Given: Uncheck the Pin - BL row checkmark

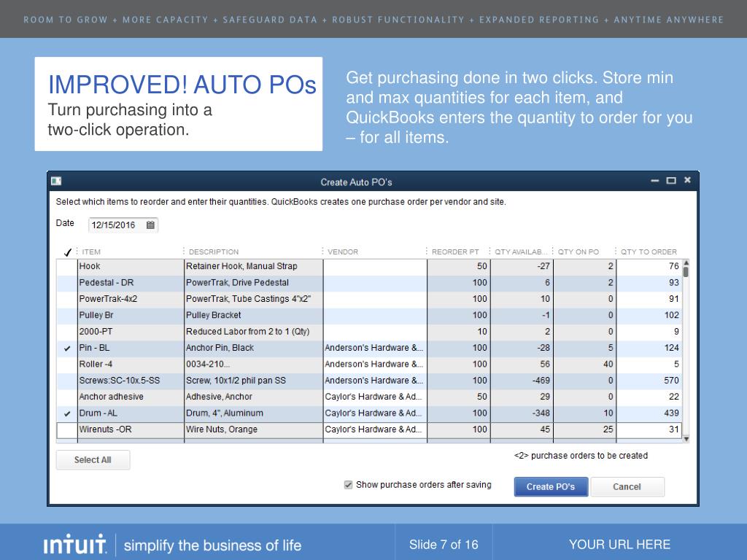Looking at the screenshot, I should (x=67, y=348).
